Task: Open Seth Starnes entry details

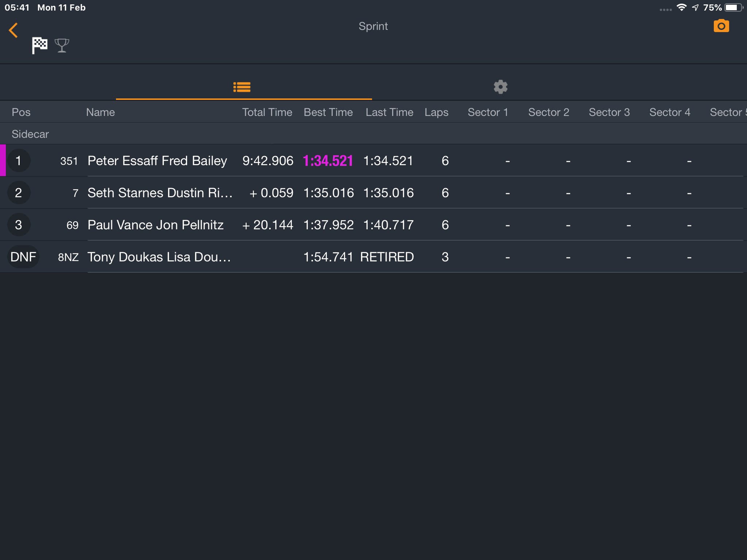Action: [373, 192]
